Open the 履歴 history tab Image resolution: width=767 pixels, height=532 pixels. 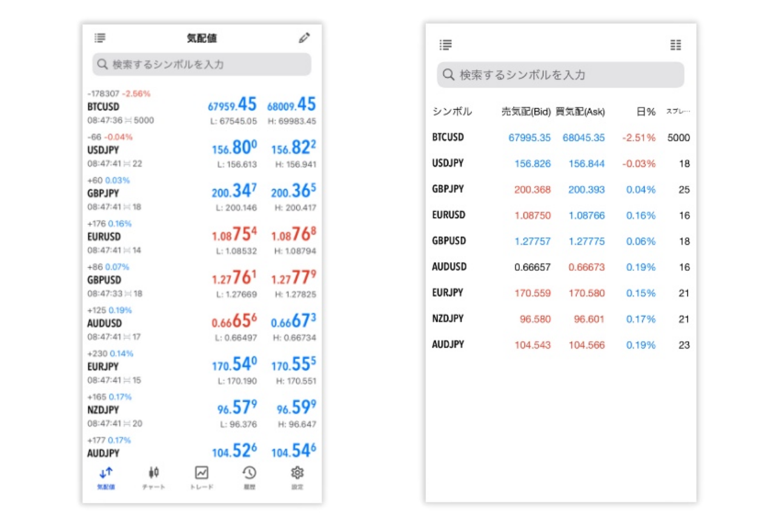click(250, 477)
